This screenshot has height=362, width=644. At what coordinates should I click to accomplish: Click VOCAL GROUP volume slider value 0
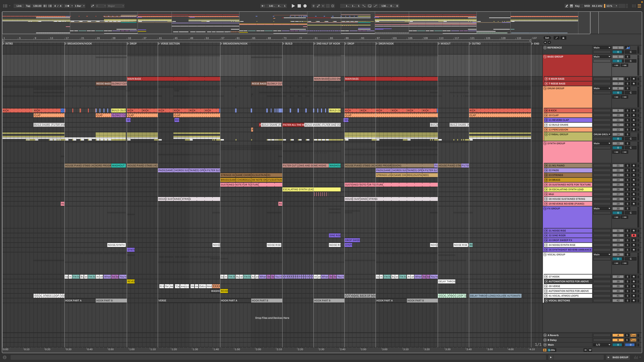[618, 259]
